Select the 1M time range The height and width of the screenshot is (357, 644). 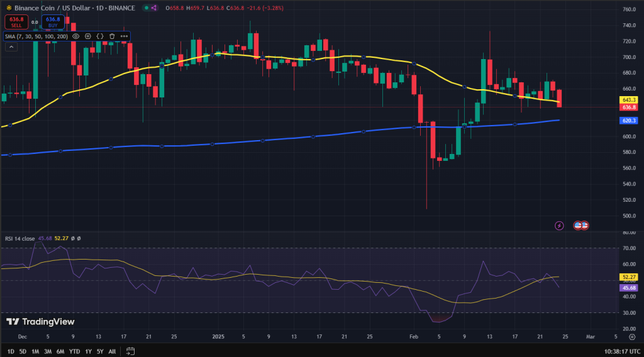(35, 351)
